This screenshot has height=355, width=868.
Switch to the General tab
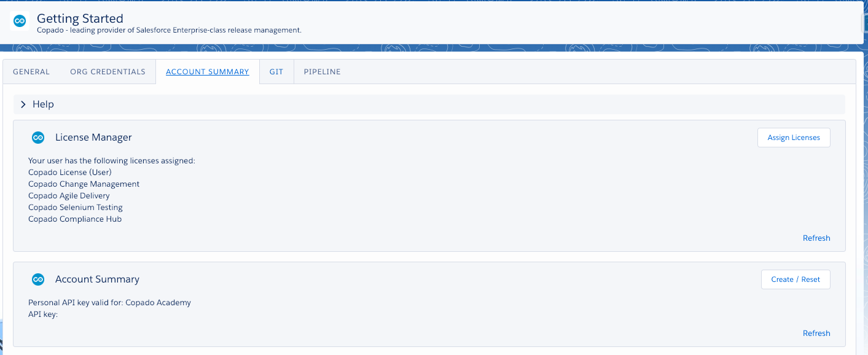[31, 72]
